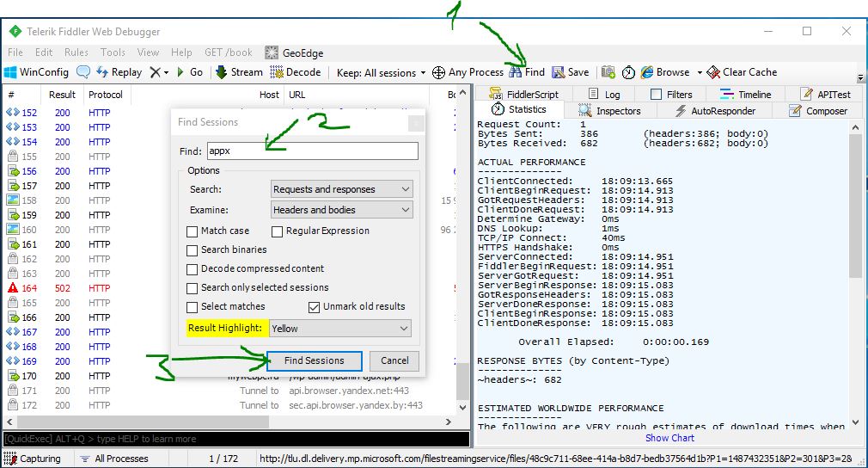Enable the Select matches checkbox
Viewport: 868px width, 468px height.
click(193, 307)
